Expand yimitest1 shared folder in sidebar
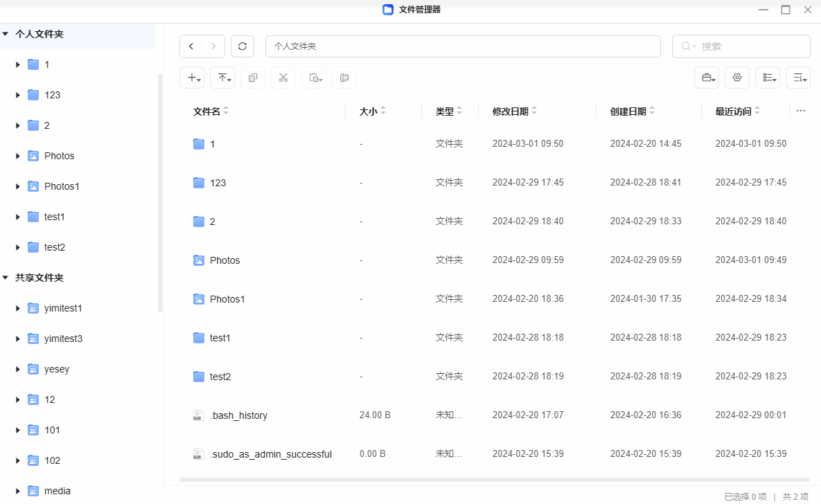Screen dimensions: 821x504 point(18,308)
